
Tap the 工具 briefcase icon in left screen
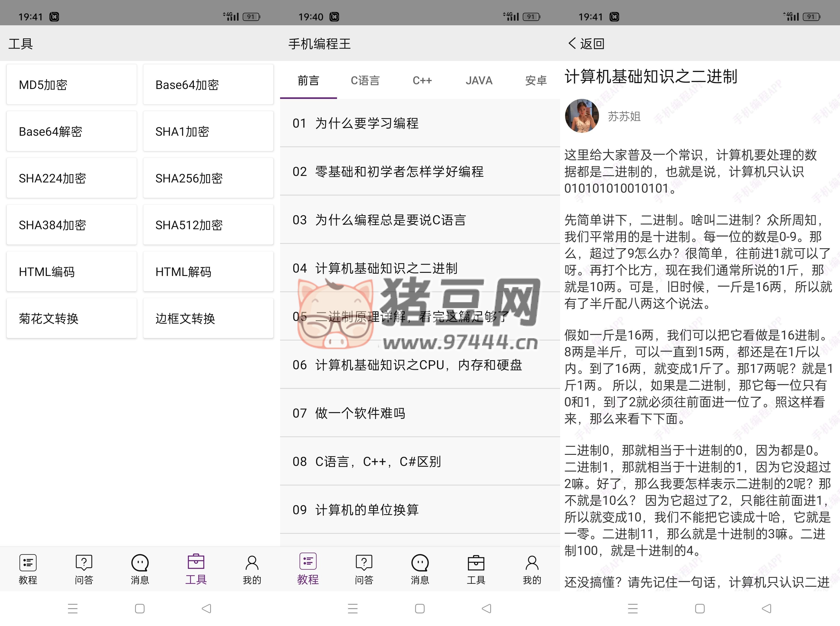pos(196,562)
